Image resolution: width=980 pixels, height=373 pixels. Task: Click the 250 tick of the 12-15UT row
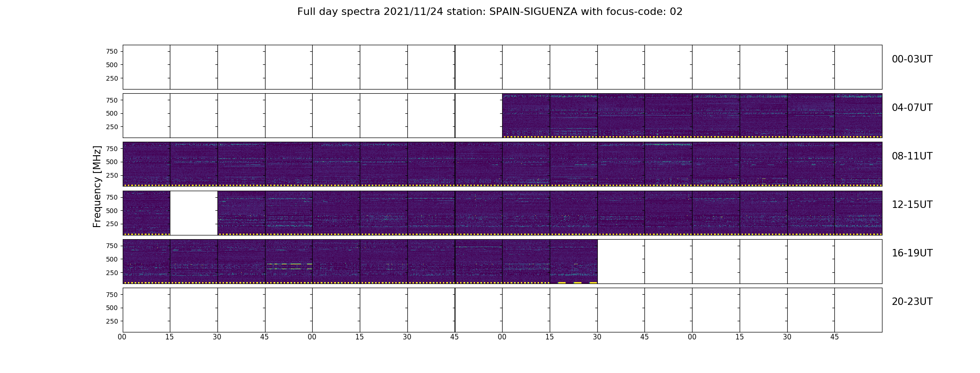pos(112,224)
